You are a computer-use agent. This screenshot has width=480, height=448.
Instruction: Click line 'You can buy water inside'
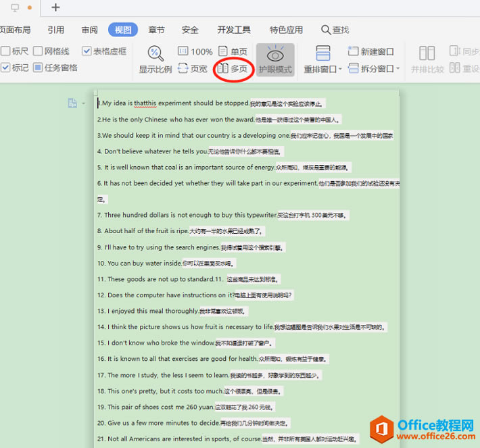167,263
